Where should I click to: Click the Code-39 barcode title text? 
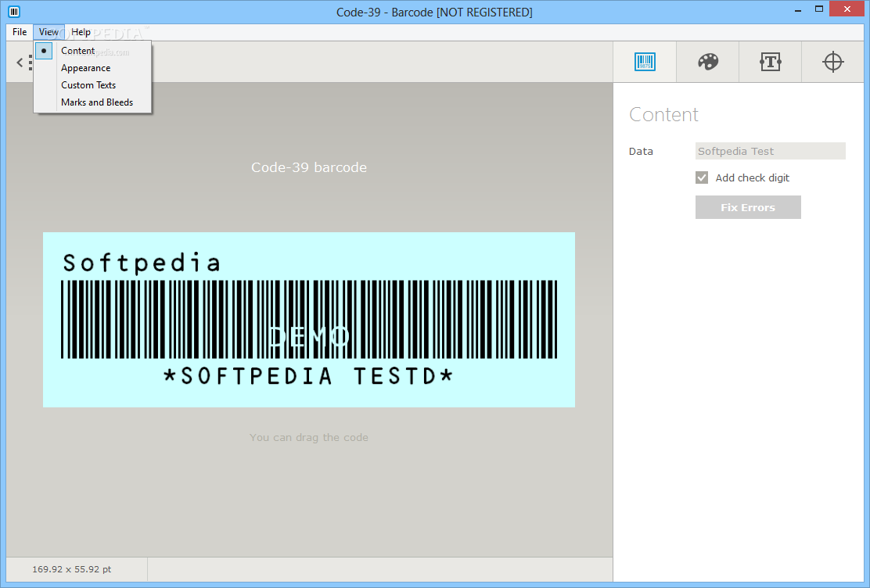tap(309, 167)
